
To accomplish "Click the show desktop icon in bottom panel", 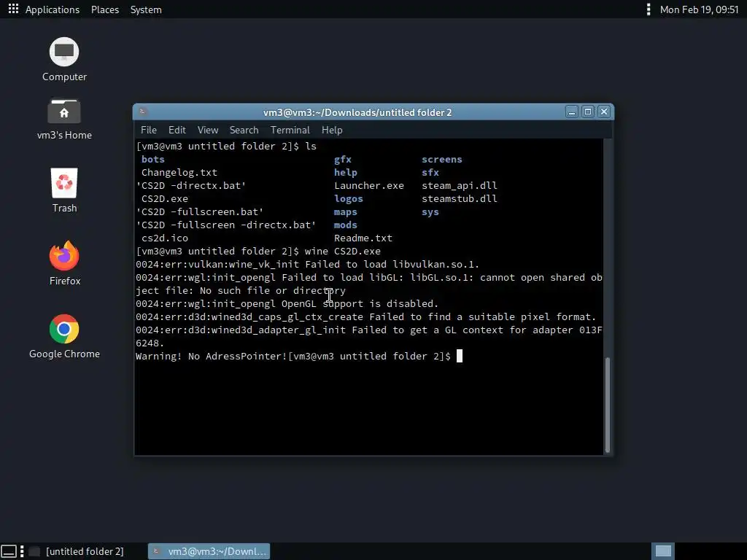I will coord(9,551).
